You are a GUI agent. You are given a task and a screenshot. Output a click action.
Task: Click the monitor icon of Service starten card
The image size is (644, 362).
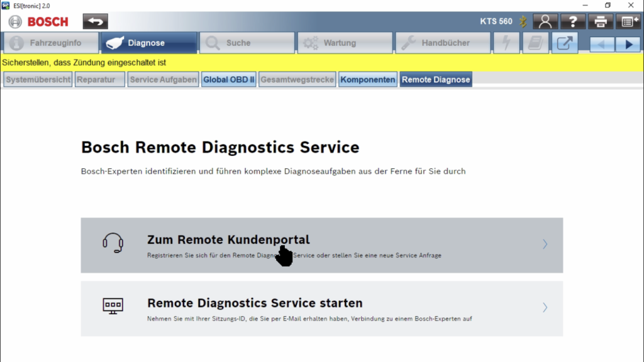[113, 306]
